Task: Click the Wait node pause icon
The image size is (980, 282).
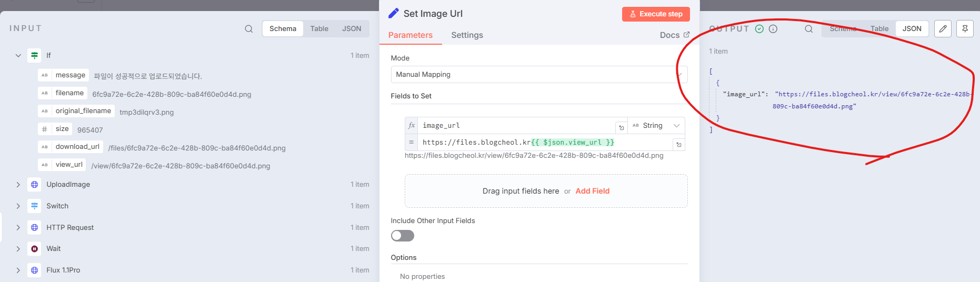Action: click(x=34, y=249)
